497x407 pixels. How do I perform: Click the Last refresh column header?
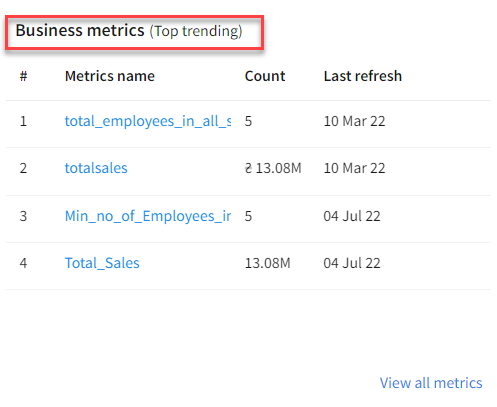click(363, 76)
